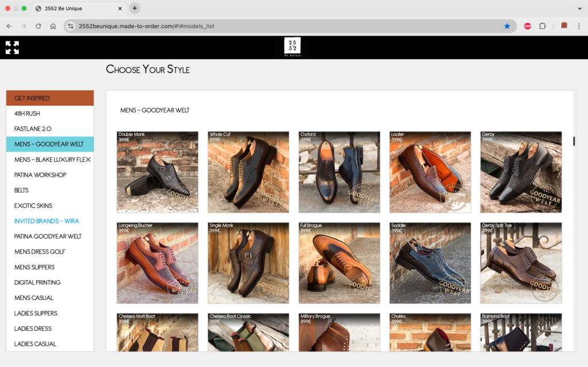Select Get Inspired in the sidebar
This screenshot has width=588, height=367.
click(50, 98)
